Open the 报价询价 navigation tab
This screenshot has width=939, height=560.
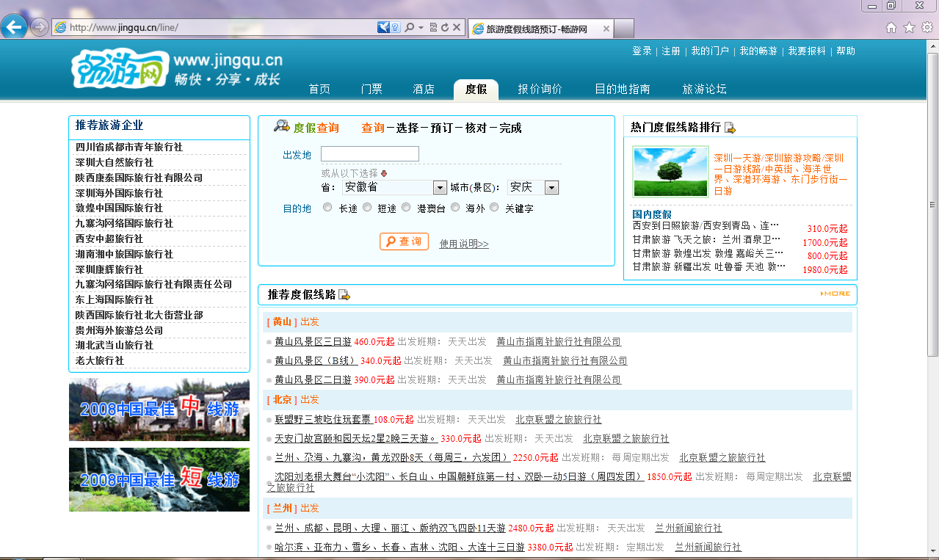(540, 89)
